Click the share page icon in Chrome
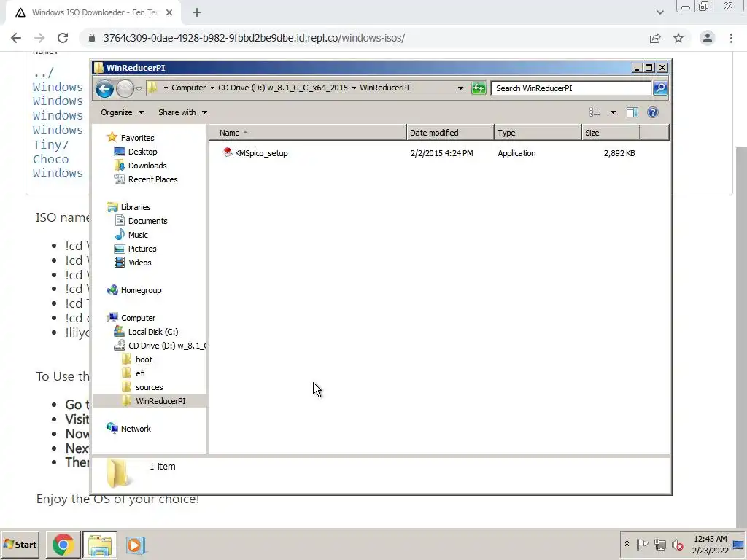The image size is (747, 560). tap(655, 38)
